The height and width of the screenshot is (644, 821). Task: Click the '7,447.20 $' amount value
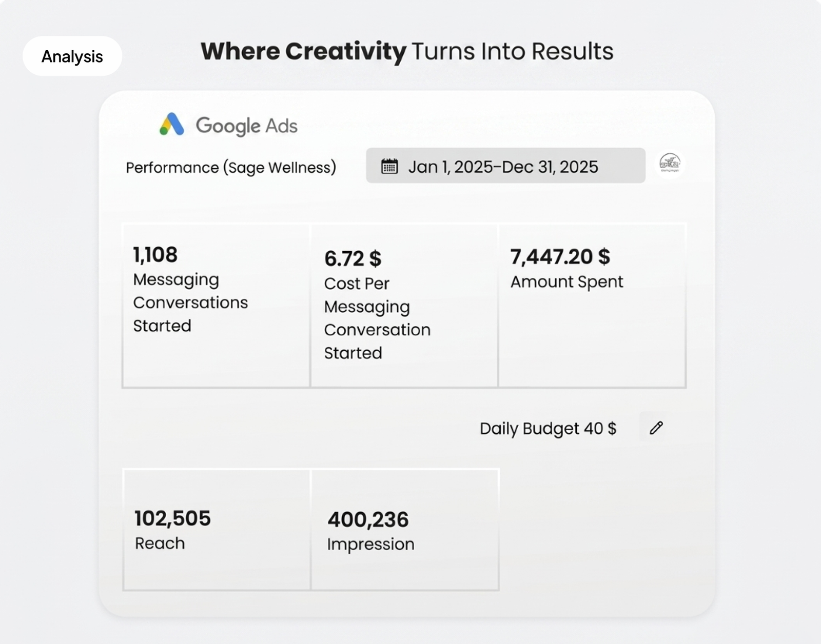(560, 256)
